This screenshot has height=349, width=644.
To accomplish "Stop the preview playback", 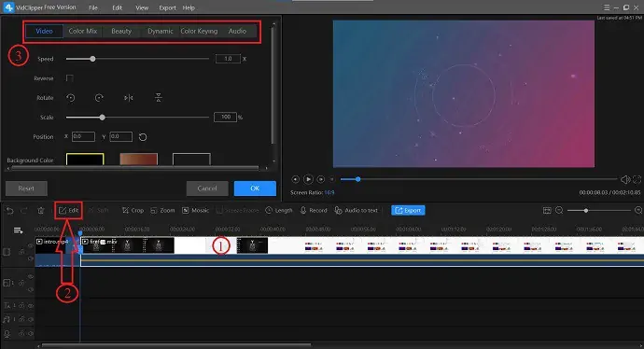I will (x=332, y=179).
